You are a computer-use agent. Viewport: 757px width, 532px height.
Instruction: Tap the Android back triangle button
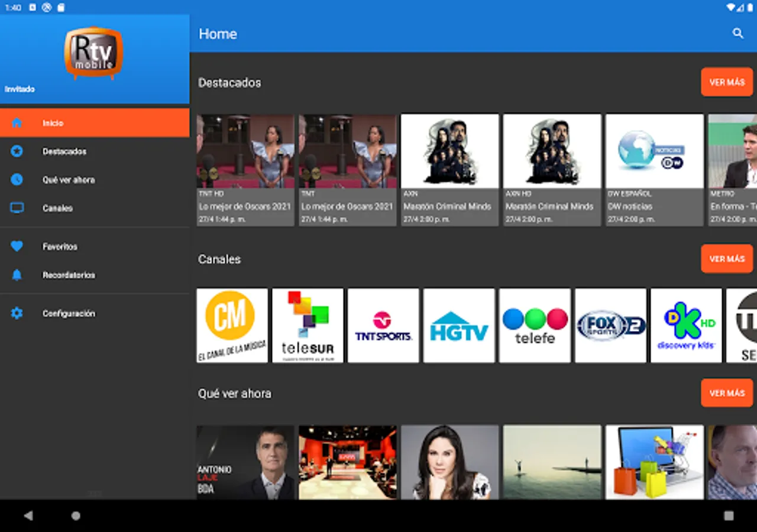click(x=28, y=515)
